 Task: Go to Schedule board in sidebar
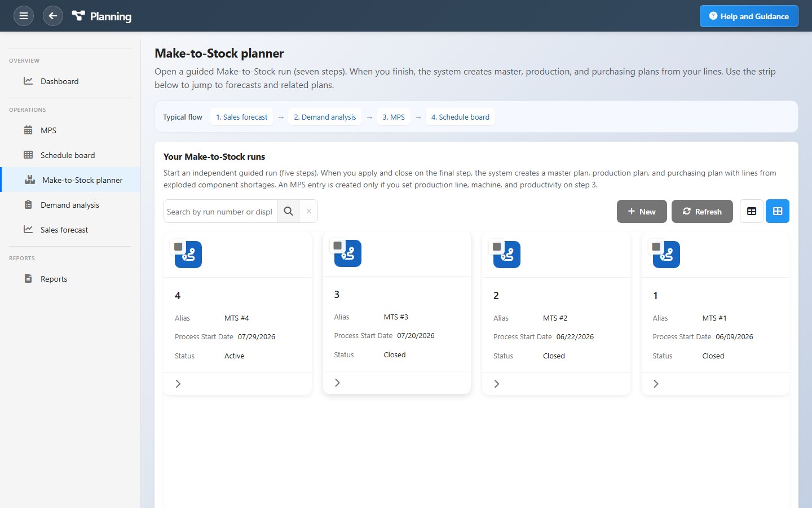70,155
